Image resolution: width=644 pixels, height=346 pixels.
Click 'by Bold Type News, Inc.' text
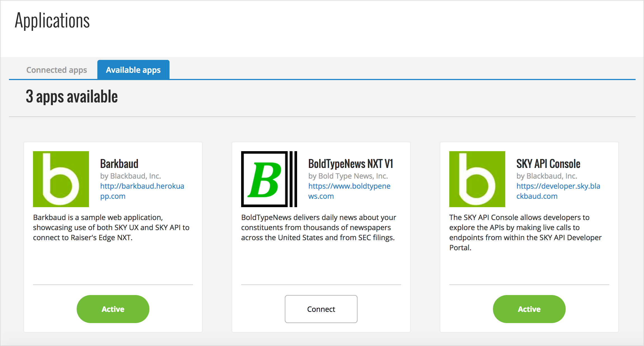[348, 176]
